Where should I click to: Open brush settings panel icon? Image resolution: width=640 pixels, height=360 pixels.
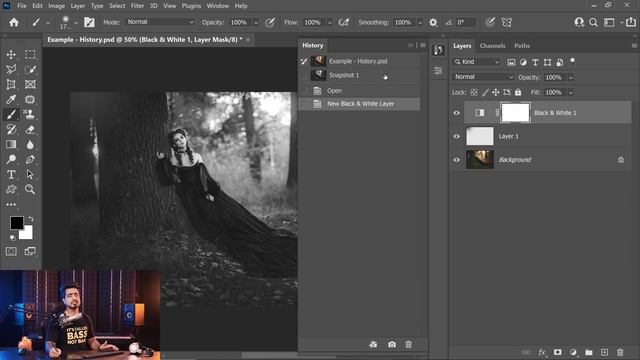(89, 22)
